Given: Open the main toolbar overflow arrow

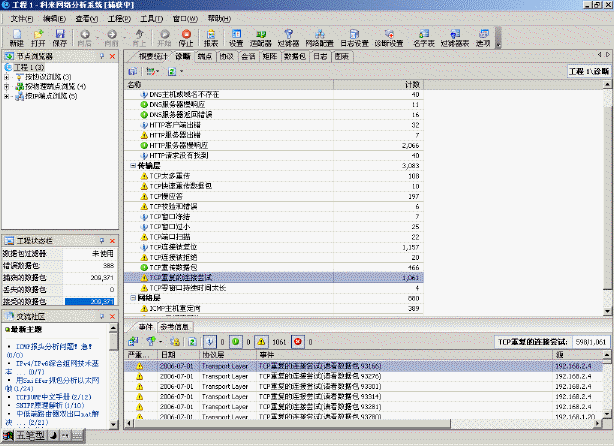Looking at the screenshot, I should tap(498, 45).
